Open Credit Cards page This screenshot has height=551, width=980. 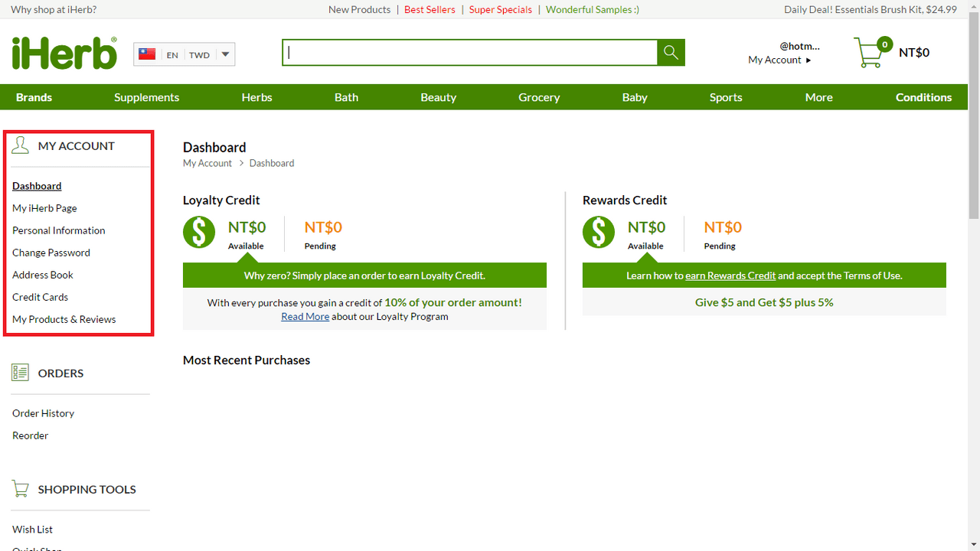coord(41,297)
